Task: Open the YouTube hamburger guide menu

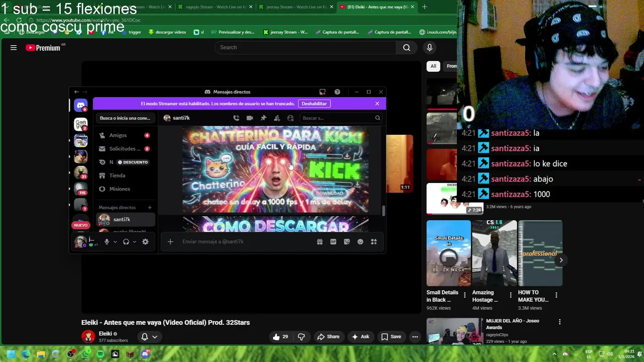Action: pos(14,48)
